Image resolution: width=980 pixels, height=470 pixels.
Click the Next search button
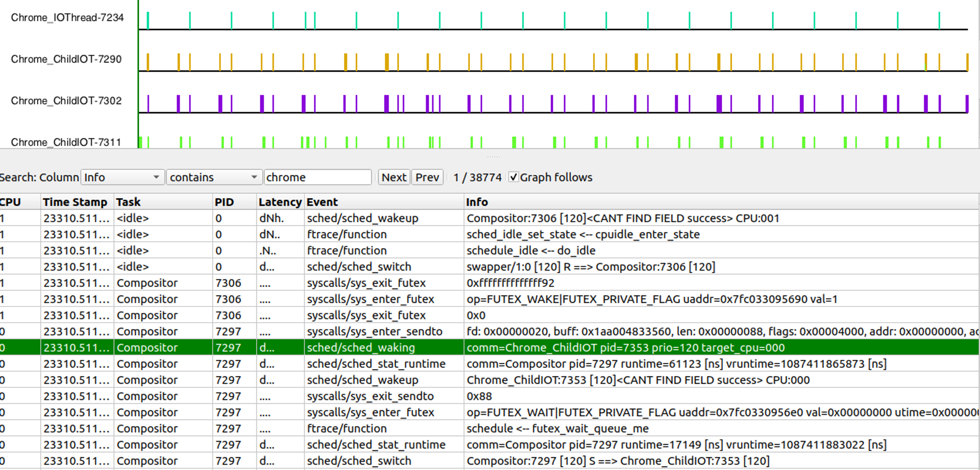click(x=394, y=177)
